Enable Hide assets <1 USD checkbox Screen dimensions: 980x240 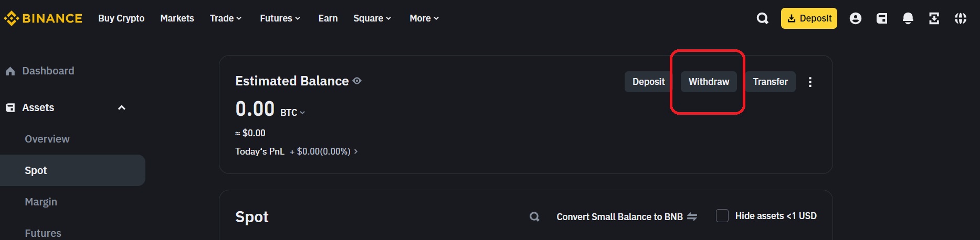[722, 216]
